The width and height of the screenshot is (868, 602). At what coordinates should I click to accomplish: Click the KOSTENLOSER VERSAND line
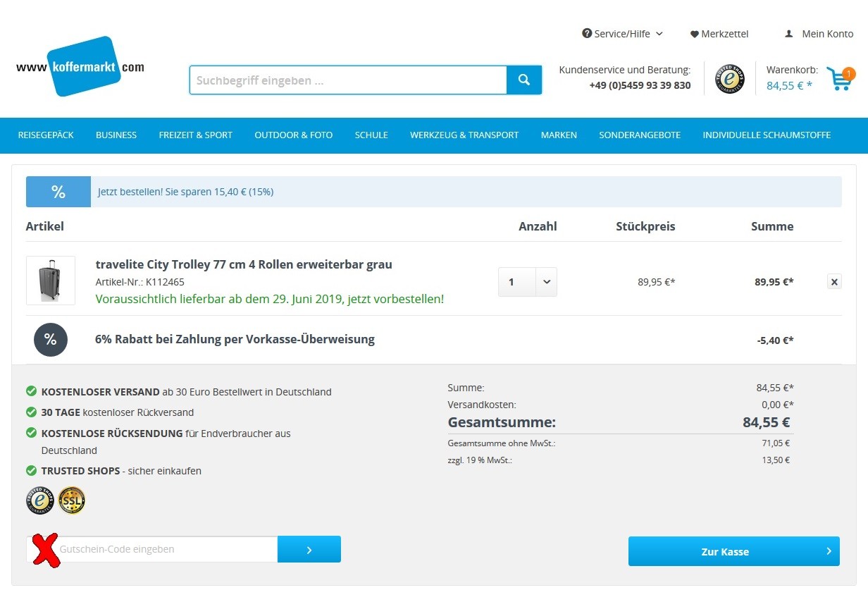coord(186,392)
